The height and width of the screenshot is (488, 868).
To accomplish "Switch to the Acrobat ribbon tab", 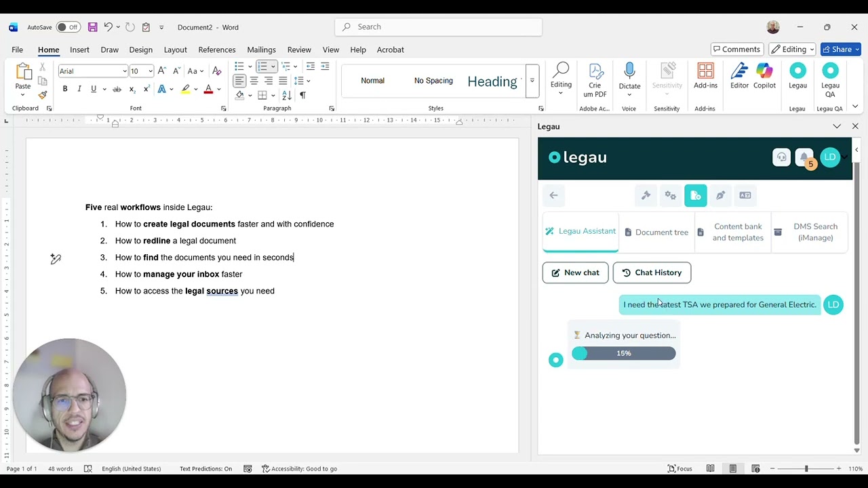I will coord(391,49).
